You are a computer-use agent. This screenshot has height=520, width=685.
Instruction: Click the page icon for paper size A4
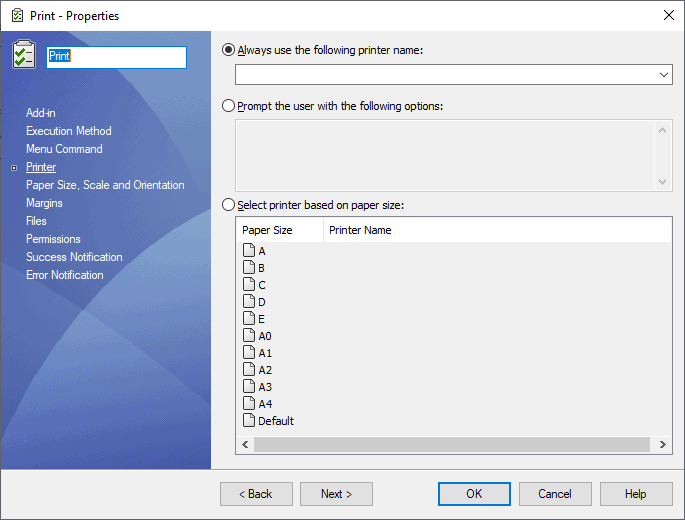tap(249, 403)
